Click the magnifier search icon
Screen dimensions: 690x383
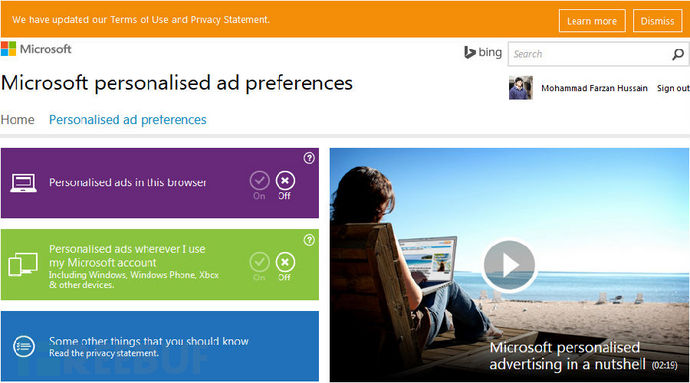(678, 54)
